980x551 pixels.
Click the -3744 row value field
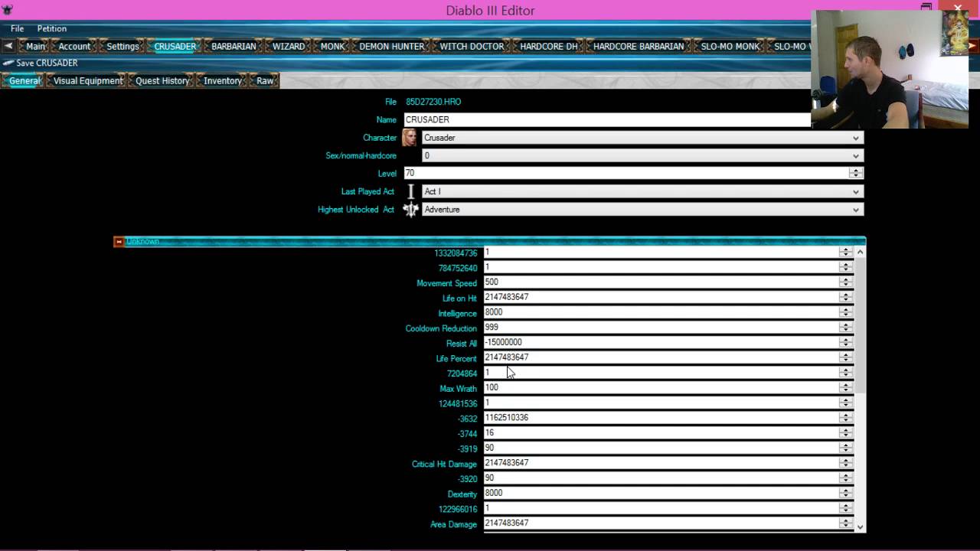(661, 432)
